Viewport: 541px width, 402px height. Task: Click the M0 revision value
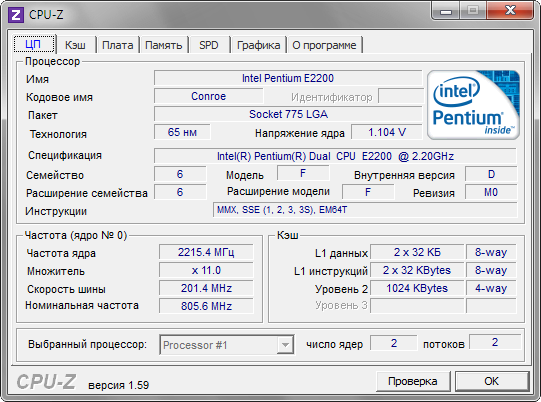pos(491,192)
